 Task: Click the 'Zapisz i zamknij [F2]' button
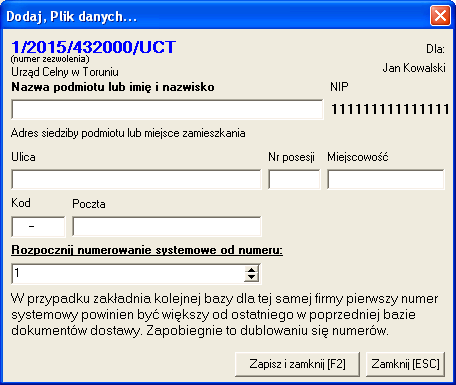click(297, 364)
